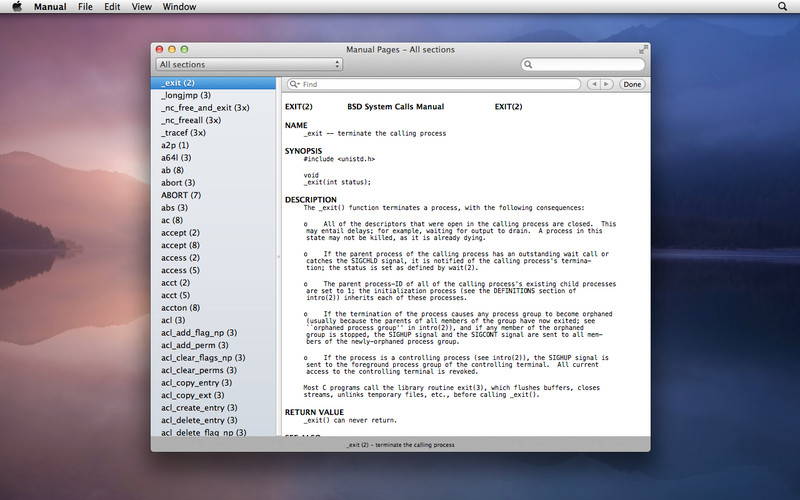Select acl (3) in the list
The width and height of the screenshot is (800, 500).
(213, 320)
